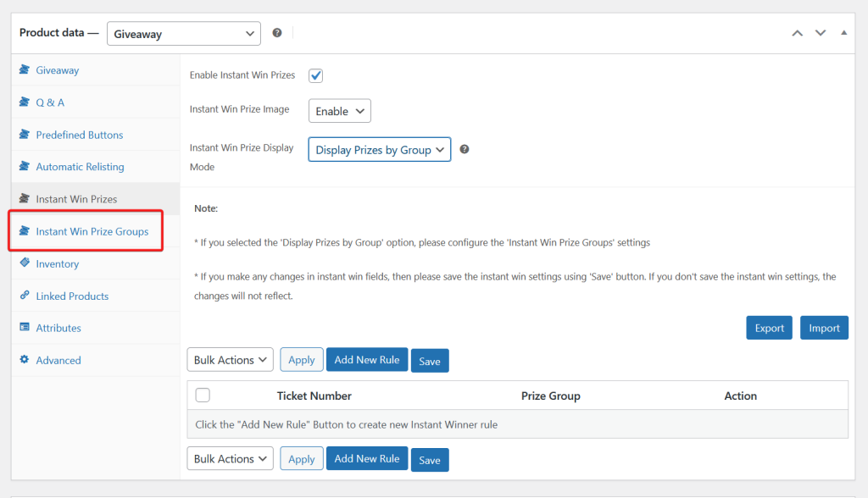This screenshot has width=868, height=498.
Task: Toggle select-all checkbox in table header
Action: point(203,396)
